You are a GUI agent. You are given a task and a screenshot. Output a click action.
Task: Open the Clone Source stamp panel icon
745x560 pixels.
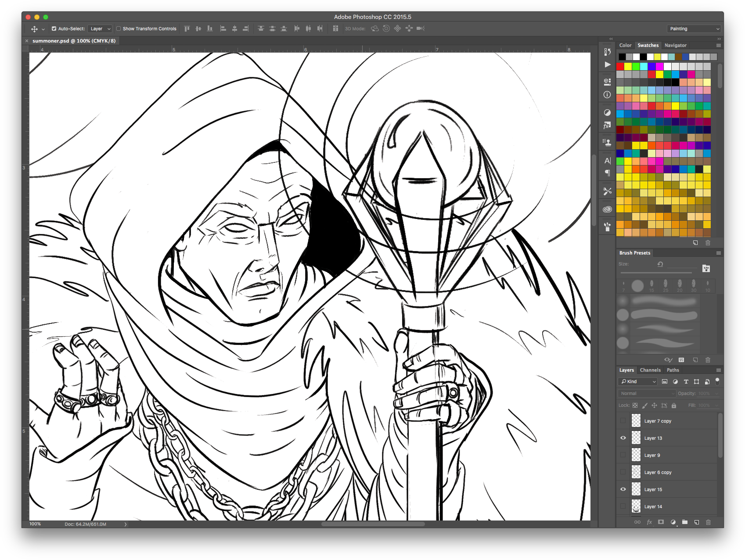(607, 142)
